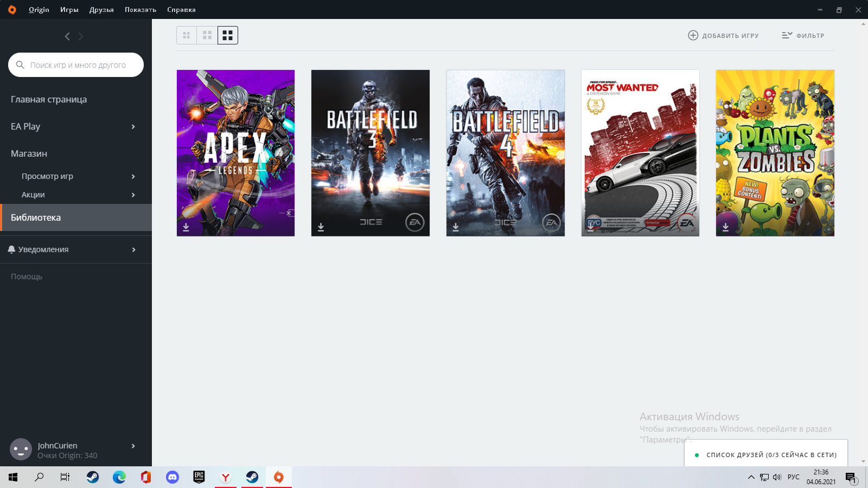Image resolution: width=868 pixels, height=488 pixels.
Task: Click download icon on Battlefield 3
Action: (x=321, y=227)
